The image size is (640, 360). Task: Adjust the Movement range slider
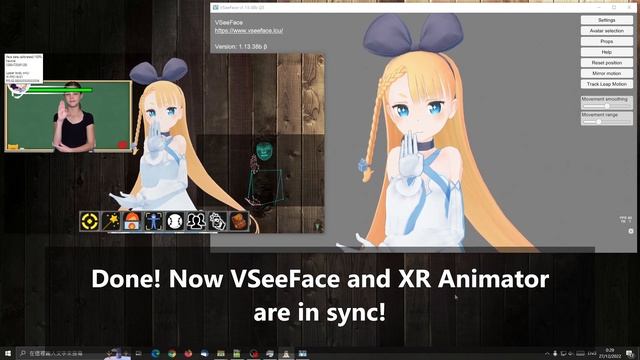click(x=607, y=122)
